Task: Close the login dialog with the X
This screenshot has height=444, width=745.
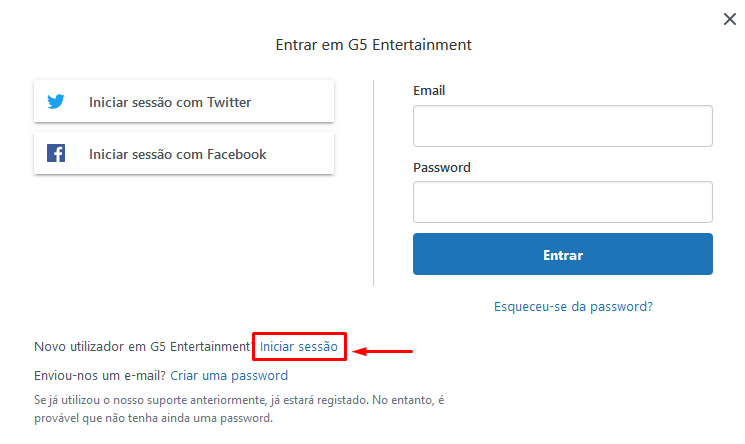Action: 729,19
